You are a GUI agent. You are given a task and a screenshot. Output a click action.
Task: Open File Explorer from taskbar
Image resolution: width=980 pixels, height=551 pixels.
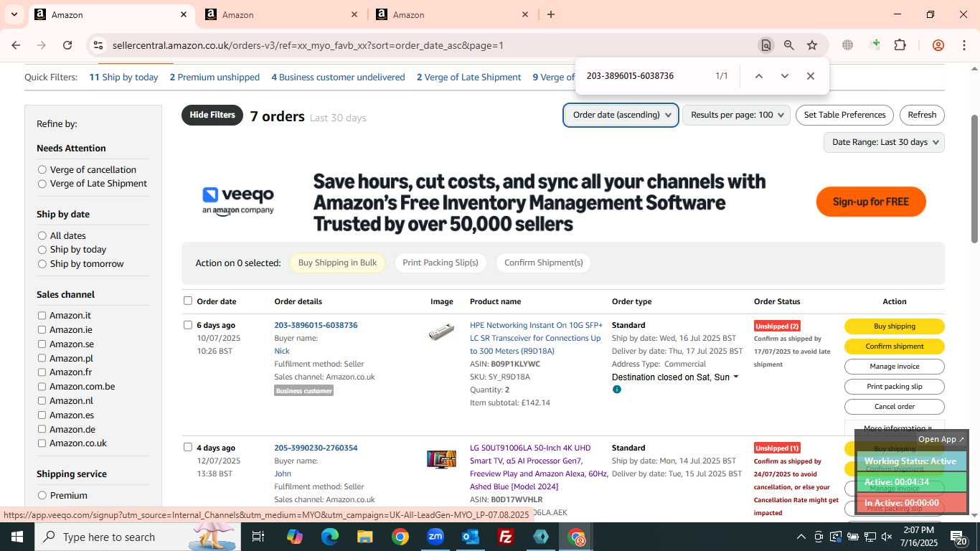364,537
